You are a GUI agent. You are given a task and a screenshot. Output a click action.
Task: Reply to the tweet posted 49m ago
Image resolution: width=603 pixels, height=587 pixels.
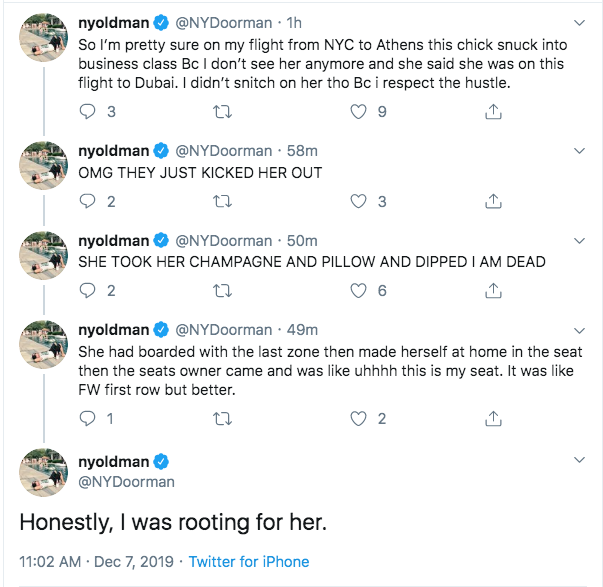pos(89,420)
